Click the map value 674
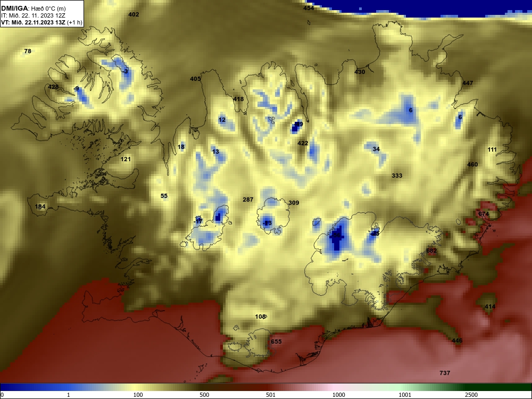 pyautogui.click(x=484, y=214)
